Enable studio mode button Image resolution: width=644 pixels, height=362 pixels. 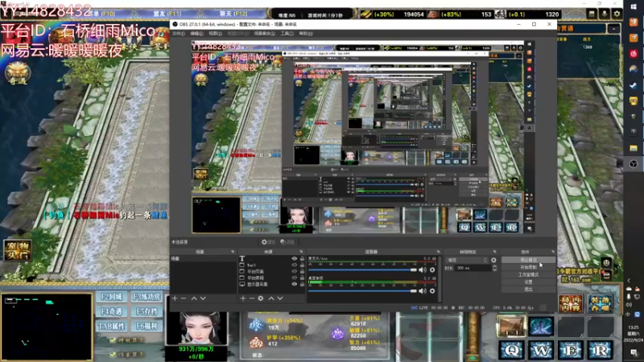click(528, 274)
